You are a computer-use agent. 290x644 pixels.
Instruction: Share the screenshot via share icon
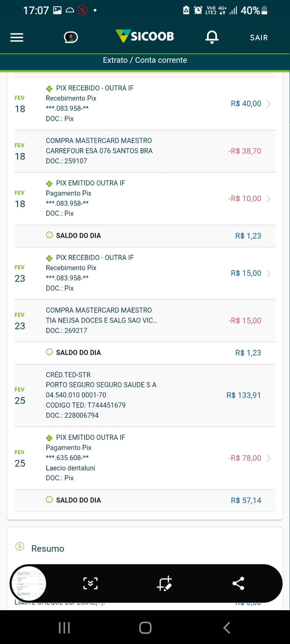pyautogui.click(x=238, y=583)
